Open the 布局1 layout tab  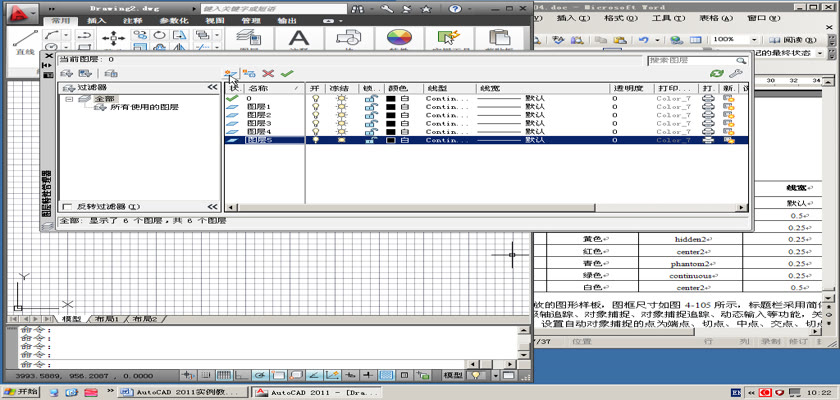[107, 319]
